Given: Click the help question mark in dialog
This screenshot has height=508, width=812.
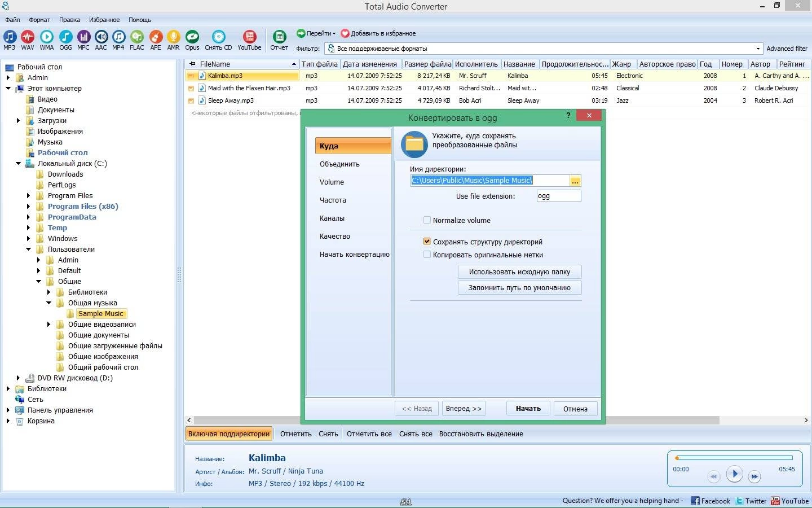Looking at the screenshot, I should coord(568,115).
